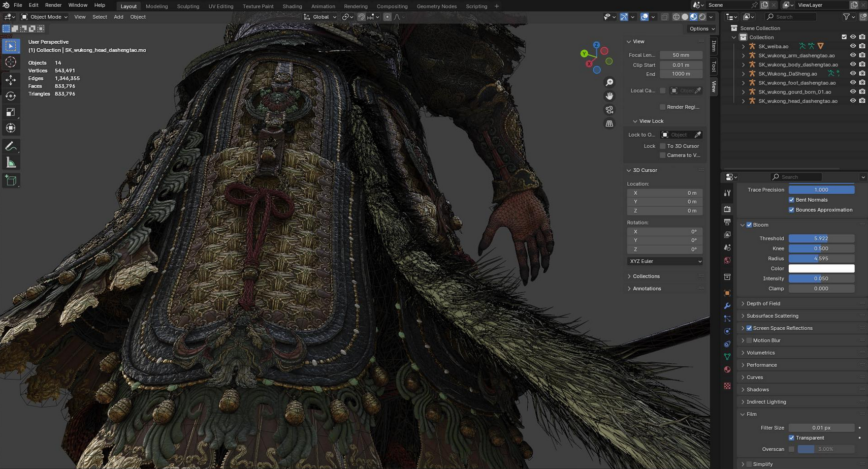Image resolution: width=868 pixels, height=469 pixels.
Task: Select the Annotate tool
Action: coord(11,146)
